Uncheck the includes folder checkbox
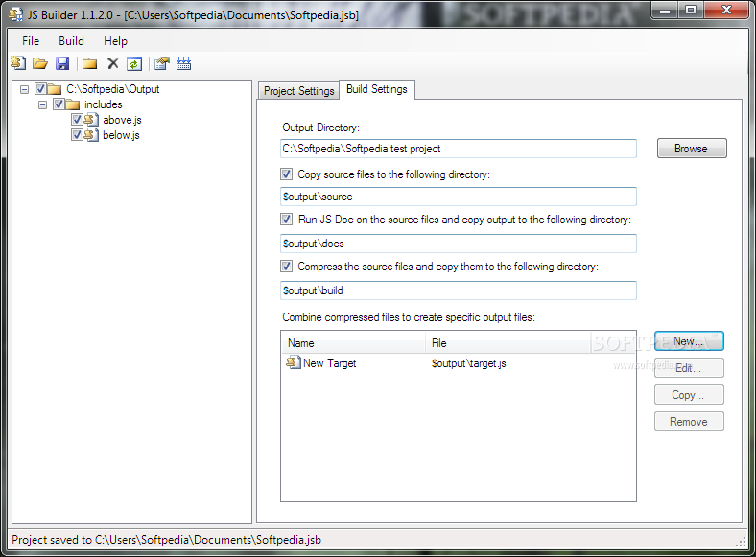 coord(59,104)
